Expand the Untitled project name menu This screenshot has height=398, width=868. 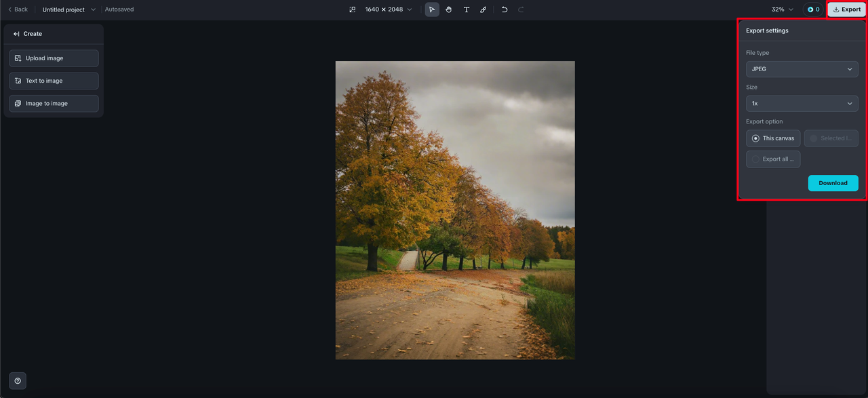tap(69, 9)
